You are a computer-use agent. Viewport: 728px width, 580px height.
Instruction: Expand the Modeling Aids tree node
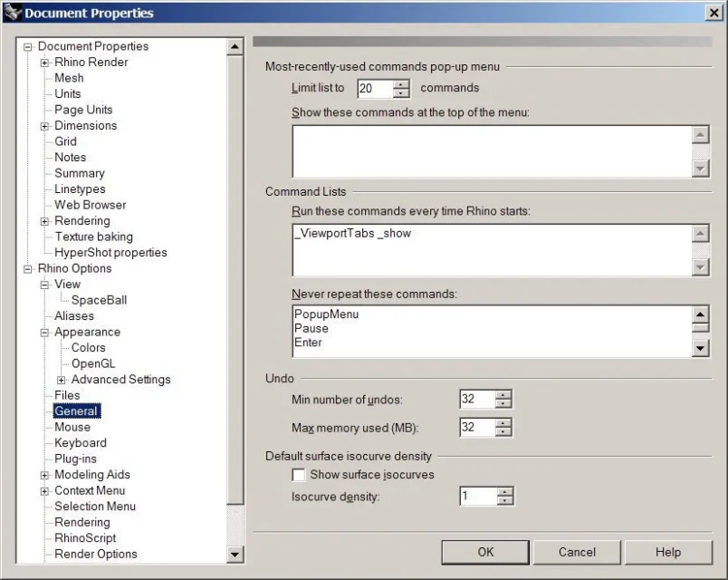tap(44, 475)
